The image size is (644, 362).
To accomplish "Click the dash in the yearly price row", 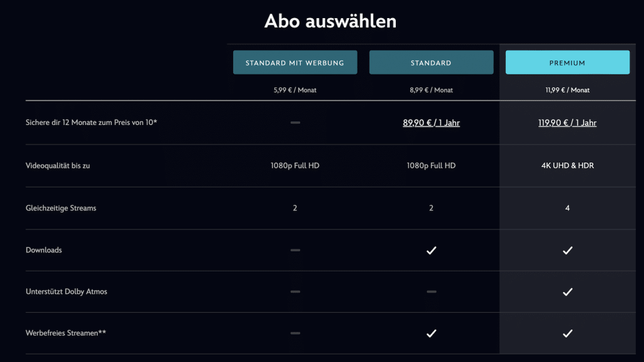I will pos(294,123).
